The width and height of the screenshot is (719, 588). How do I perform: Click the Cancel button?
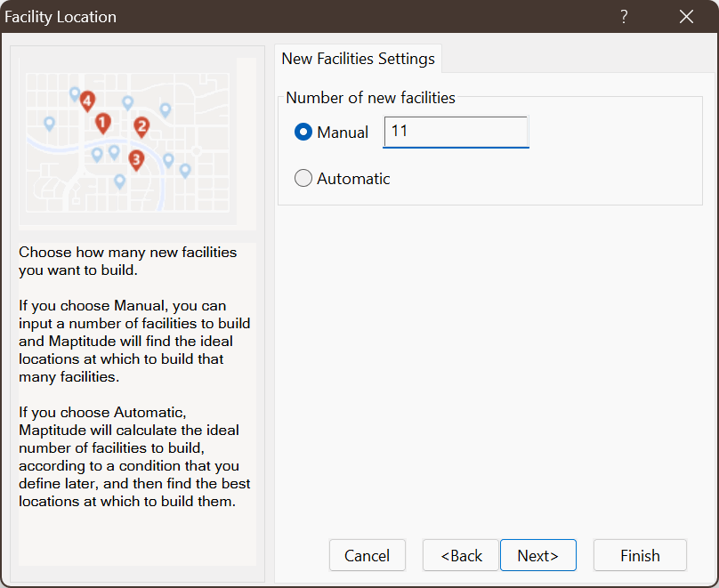368,555
